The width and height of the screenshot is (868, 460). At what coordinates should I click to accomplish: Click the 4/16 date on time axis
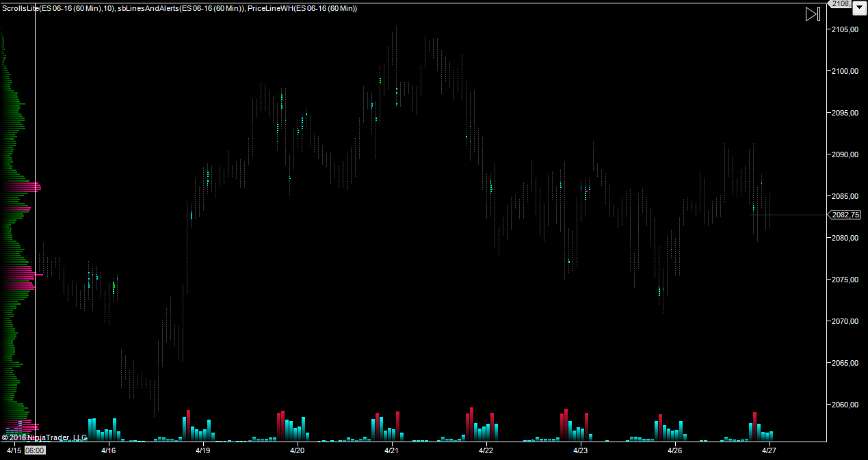[x=108, y=450]
